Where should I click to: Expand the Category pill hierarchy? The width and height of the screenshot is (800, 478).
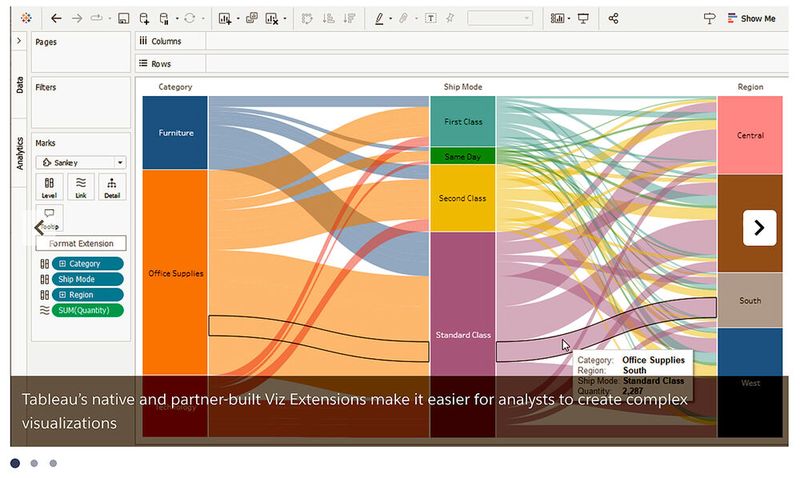tap(62, 264)
